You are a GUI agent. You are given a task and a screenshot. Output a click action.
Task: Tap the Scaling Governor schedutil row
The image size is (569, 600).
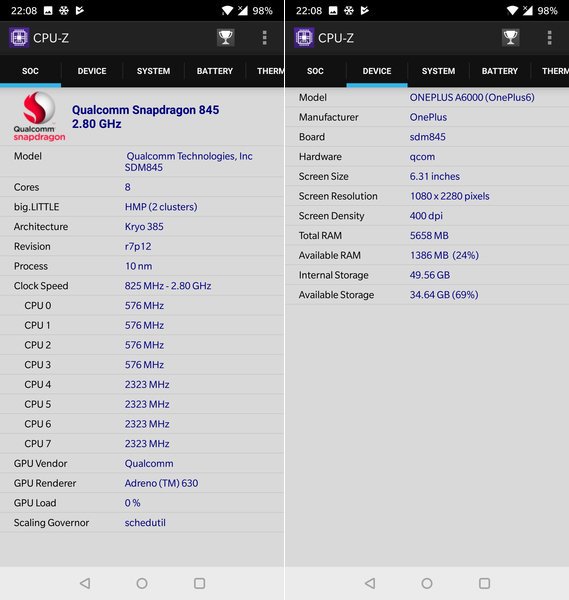(142, 523)
